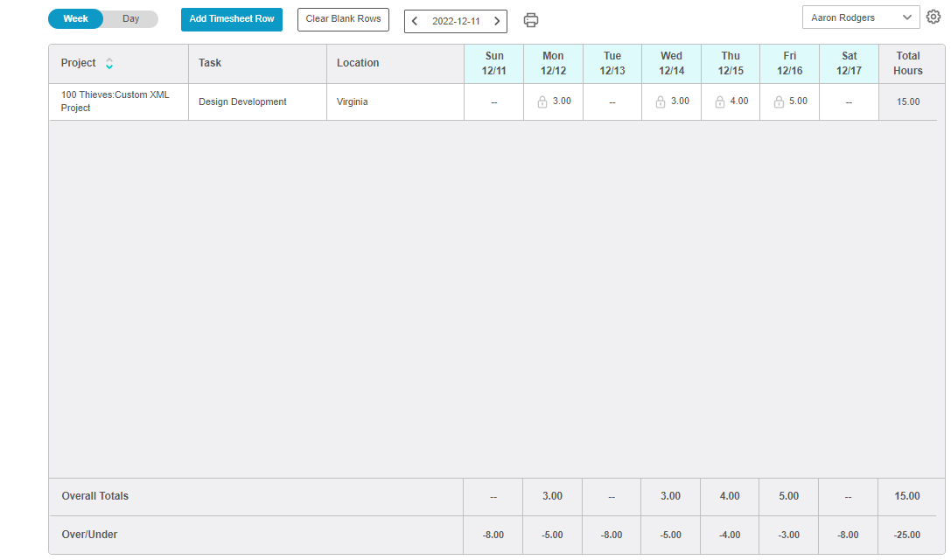Go to next week arrow

point(497,21)
